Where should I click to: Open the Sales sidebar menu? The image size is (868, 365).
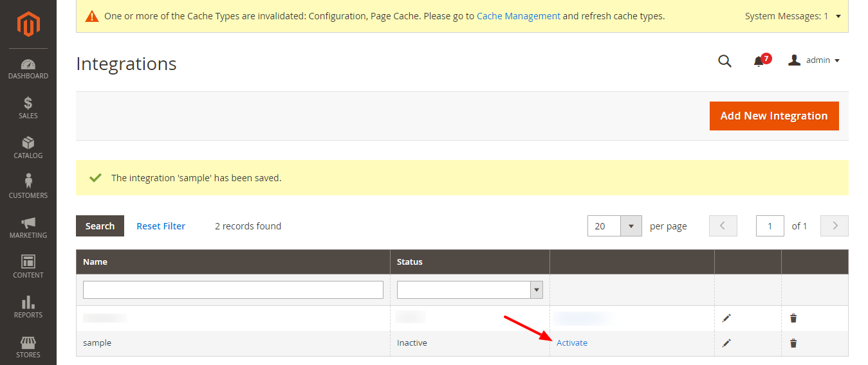click(28, 108)
